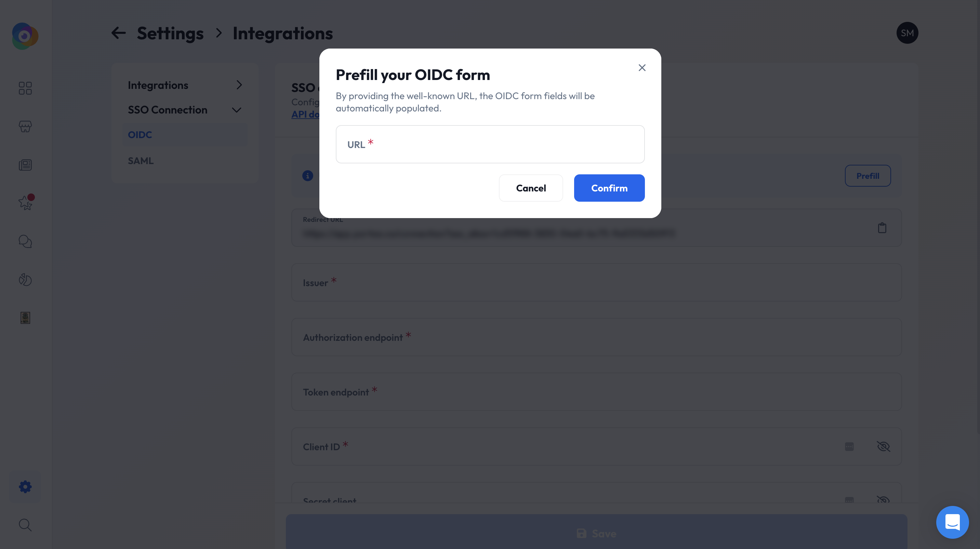
Task: Reveal the Client ID value
Action: pos(884,447)
